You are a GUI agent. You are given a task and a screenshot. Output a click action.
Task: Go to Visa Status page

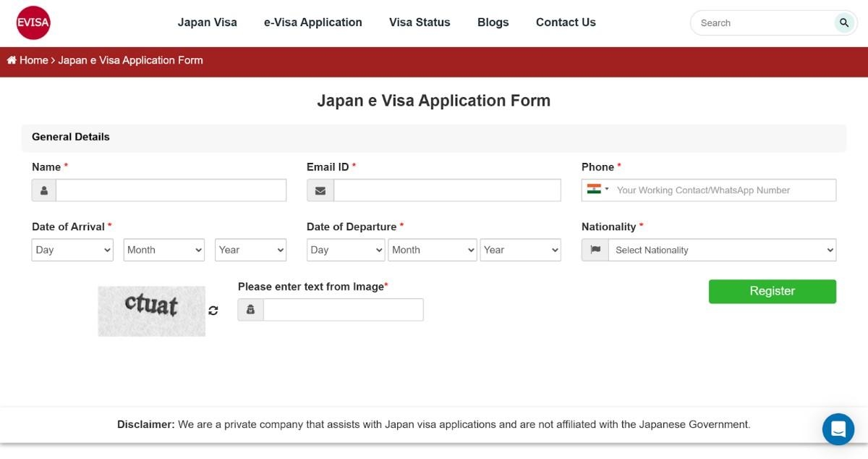pos(420,22)
